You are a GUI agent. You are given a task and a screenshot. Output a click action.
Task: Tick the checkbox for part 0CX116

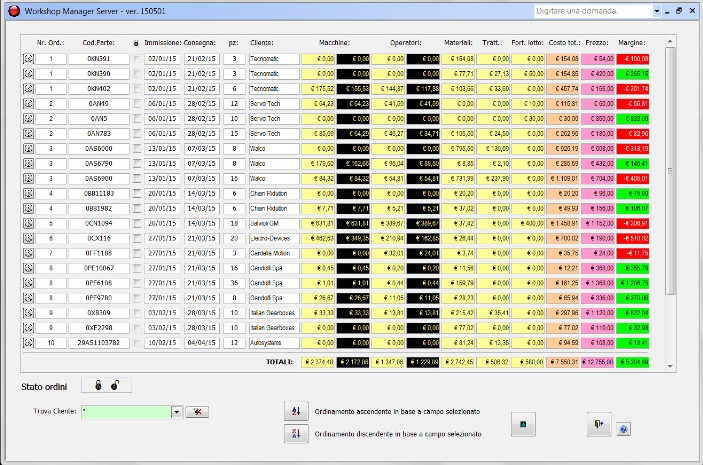tap(136, 239)
